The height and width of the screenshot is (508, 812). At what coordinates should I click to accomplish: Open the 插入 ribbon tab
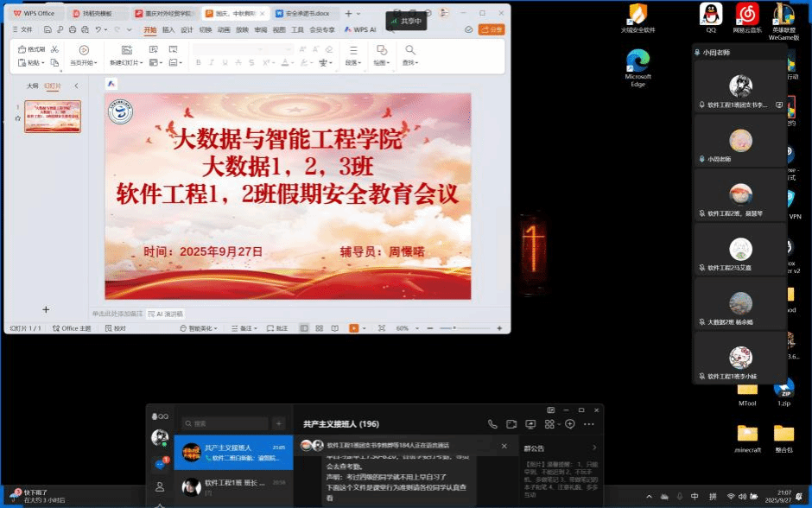click(168, 29)
